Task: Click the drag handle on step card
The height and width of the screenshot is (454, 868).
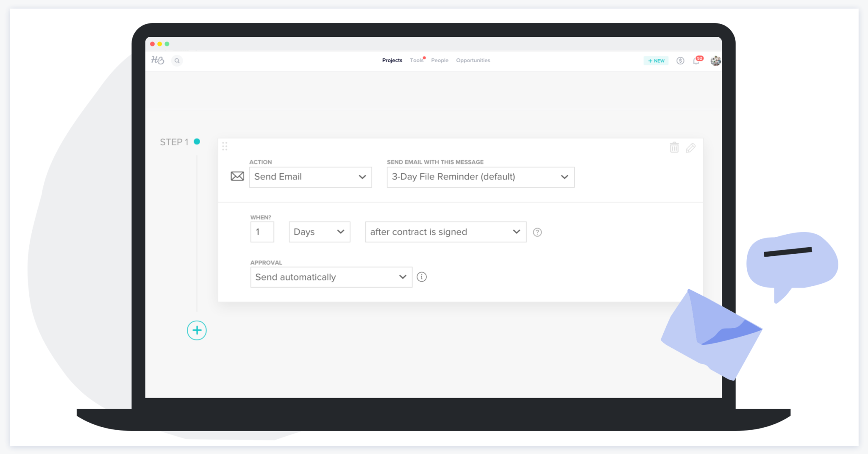Action: pos(225,146)
